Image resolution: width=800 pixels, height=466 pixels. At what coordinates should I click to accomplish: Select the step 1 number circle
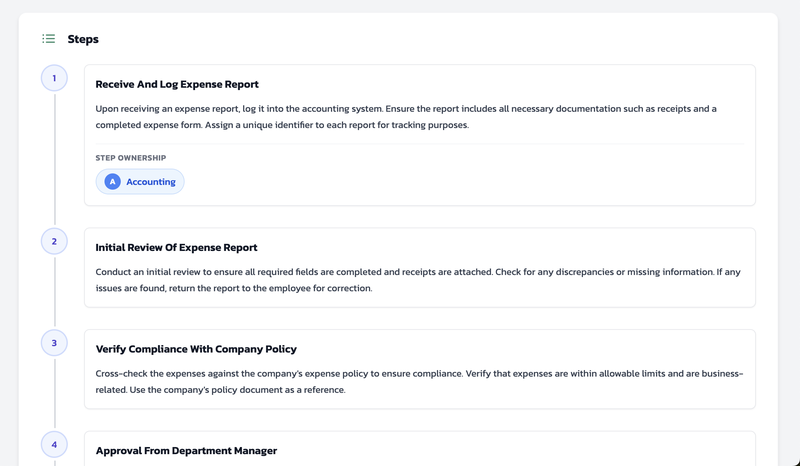54,78
